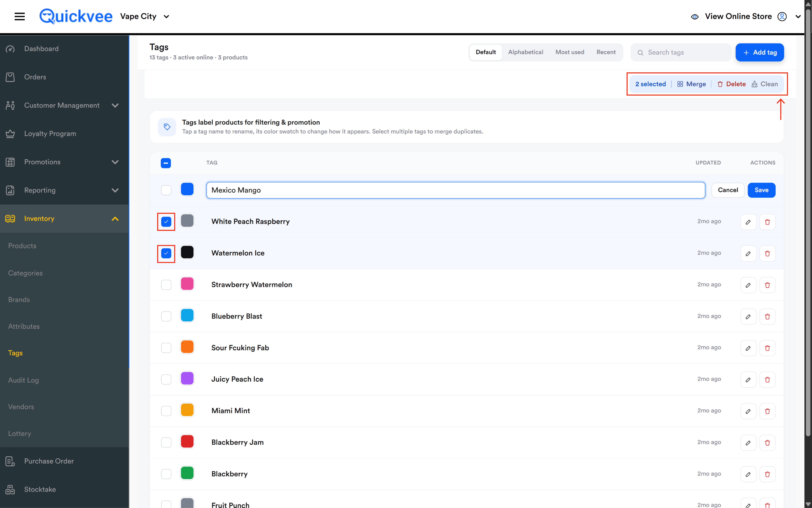Select the Blueberry Blast checkbox
Screen dimensions: 812x508
point(166,316)
